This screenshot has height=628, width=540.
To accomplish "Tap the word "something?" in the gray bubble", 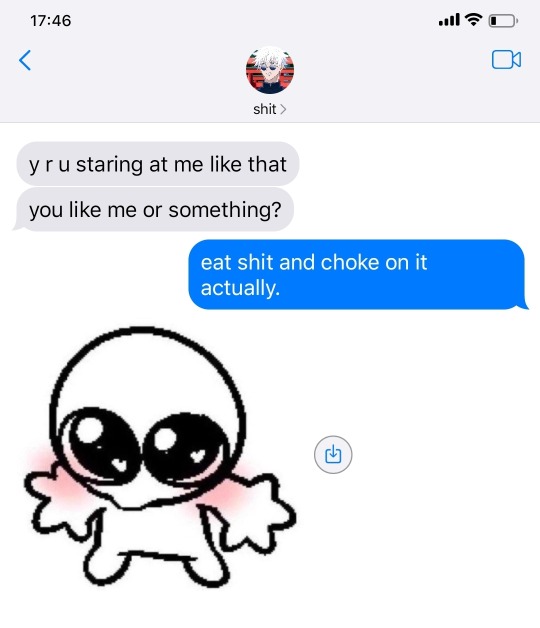I will pyautogui.click(x=225, y=210).
